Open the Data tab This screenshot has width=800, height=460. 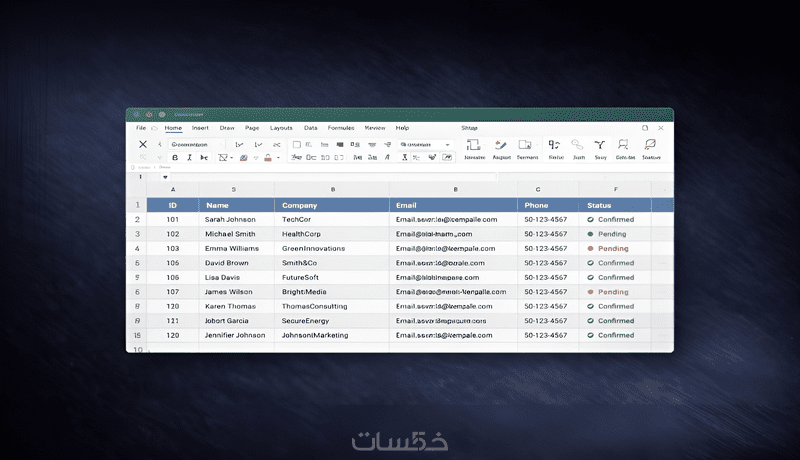311,128
